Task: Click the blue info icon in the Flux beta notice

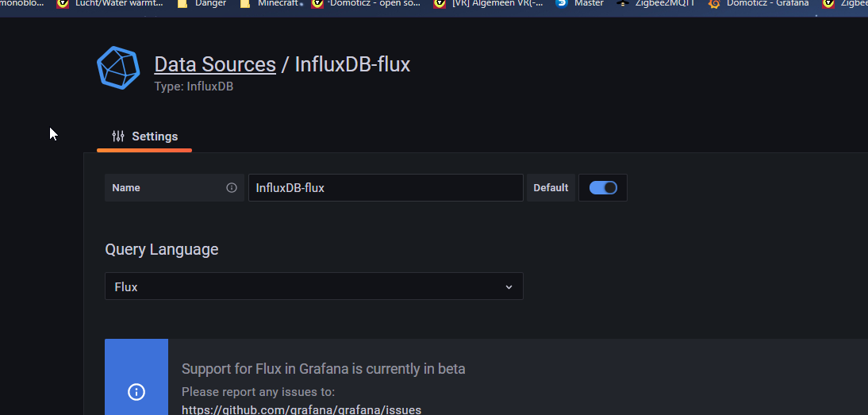Action: pos(136,392)
